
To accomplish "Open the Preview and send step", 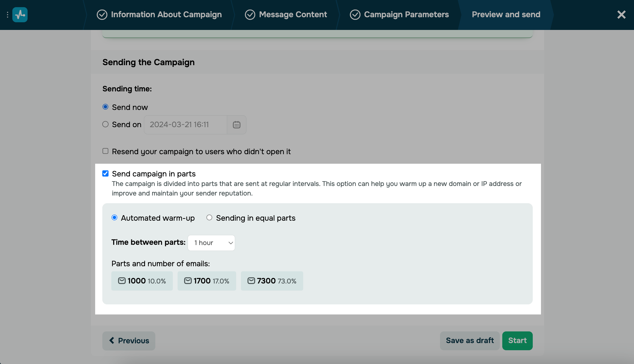I will coord(506,15).
